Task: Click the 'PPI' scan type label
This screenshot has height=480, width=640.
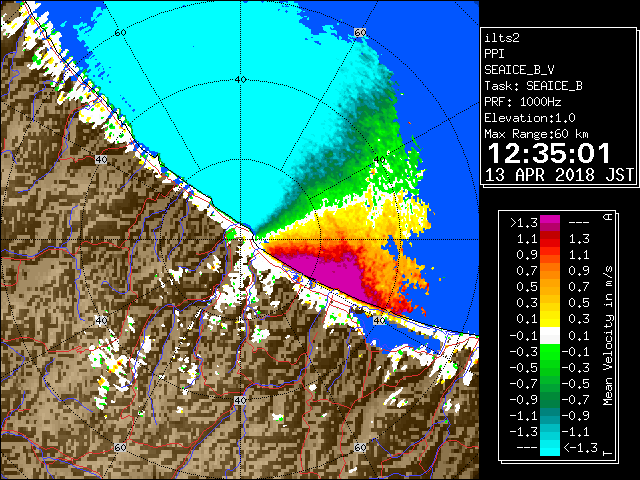Action: click(x=494, y=54)
